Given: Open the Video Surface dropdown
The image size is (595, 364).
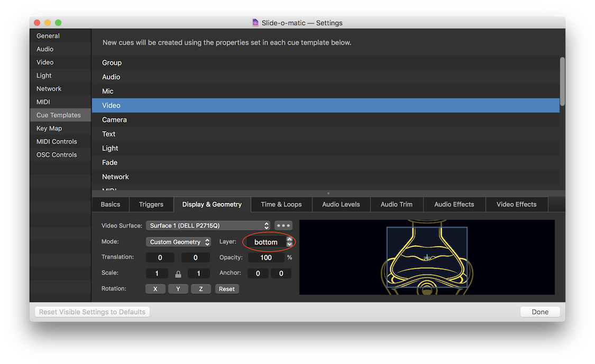Looking at the screenshot, I should coord(208,226).
